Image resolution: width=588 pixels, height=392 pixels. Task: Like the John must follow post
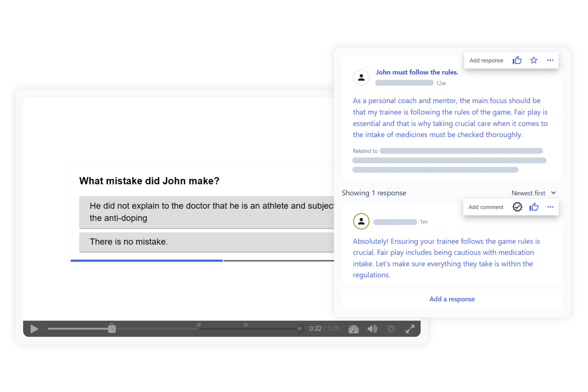[x=517, y=60]
